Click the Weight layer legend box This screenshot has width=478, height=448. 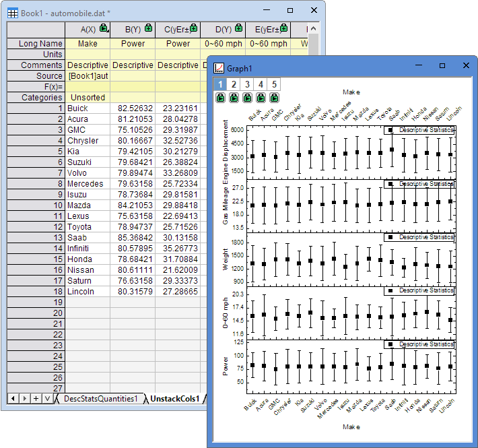coord(419,237)
